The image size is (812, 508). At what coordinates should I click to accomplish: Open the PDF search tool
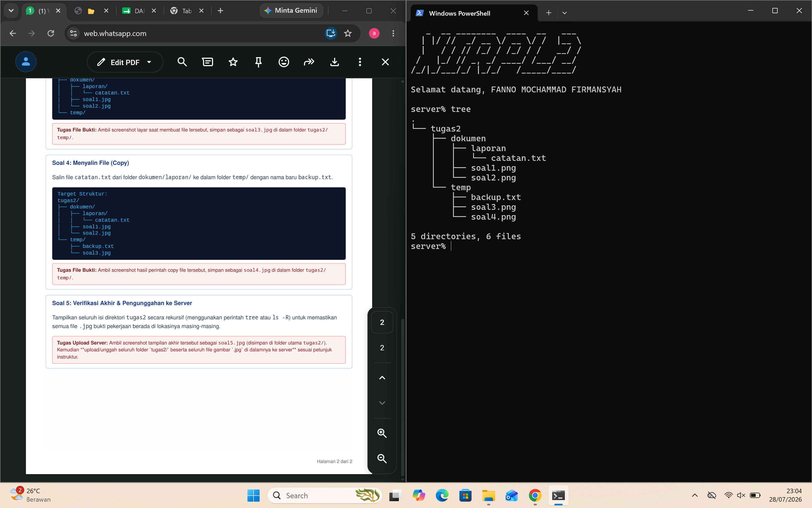pos(182,62)
